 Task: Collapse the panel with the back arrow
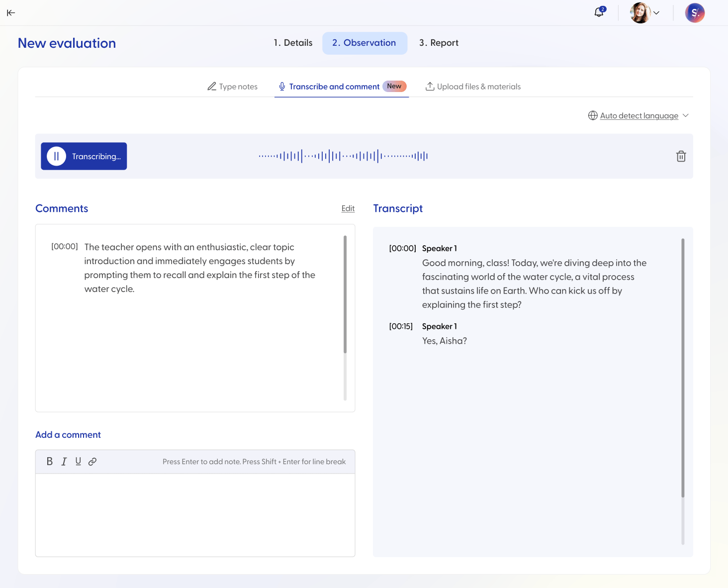(11, 13)
